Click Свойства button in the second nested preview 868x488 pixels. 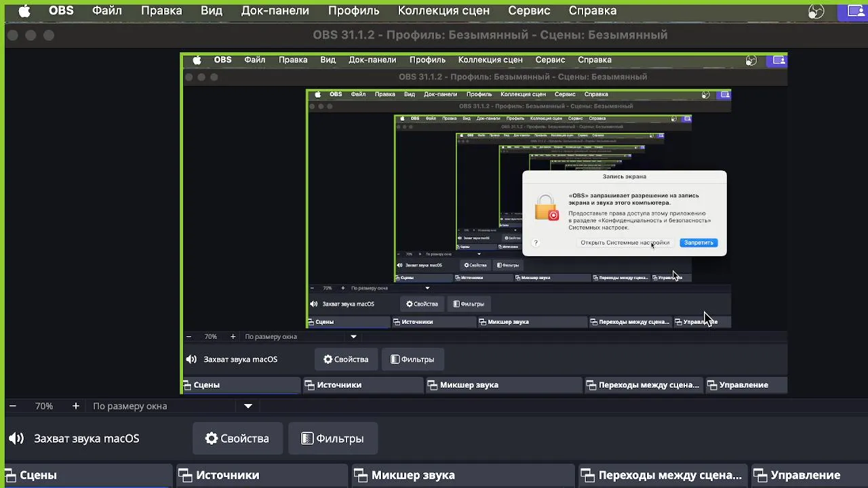[422, 304]
